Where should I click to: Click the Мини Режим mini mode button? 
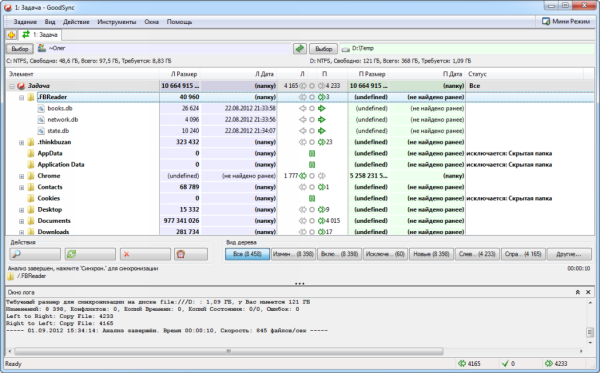[x=566, y=21]
